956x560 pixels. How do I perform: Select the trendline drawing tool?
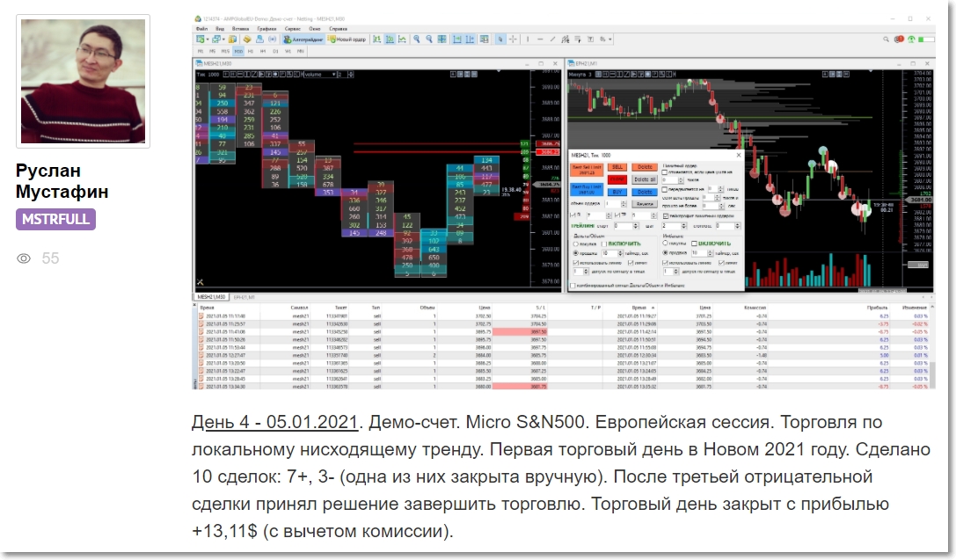click(x=552, y=39)
